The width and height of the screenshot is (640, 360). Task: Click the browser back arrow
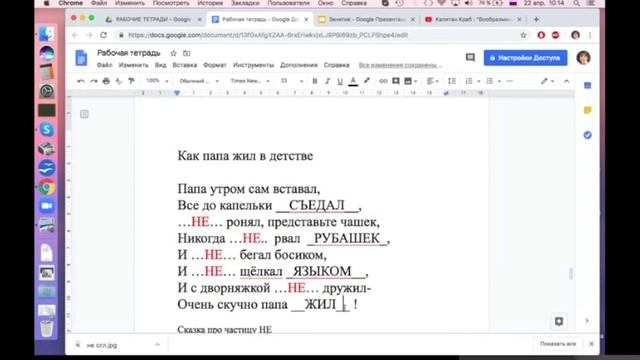click(x=75, y=35)
